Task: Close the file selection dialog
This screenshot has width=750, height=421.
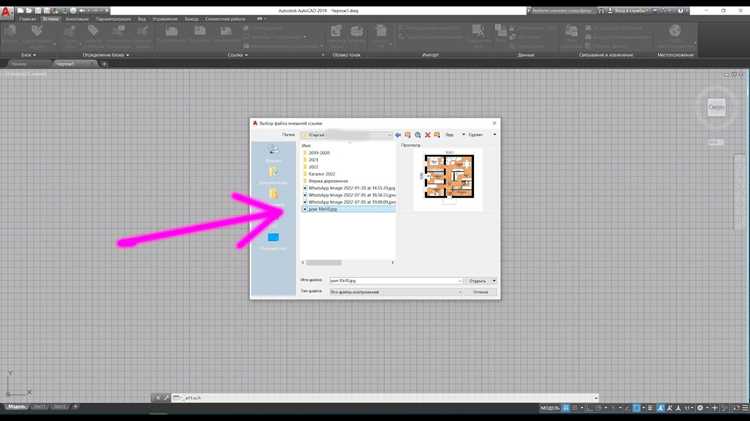Action: click(x=494, y=123)
